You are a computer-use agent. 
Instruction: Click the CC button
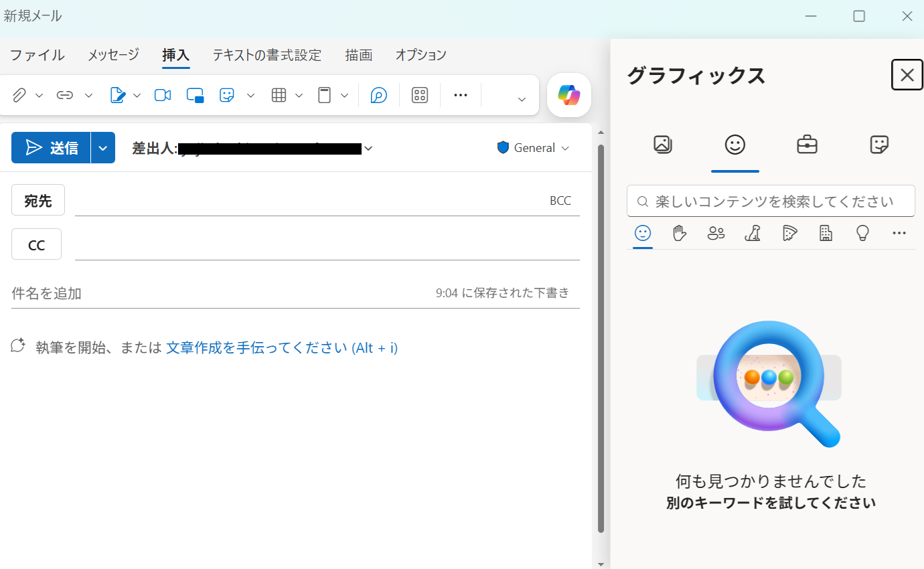coord(37,244)
